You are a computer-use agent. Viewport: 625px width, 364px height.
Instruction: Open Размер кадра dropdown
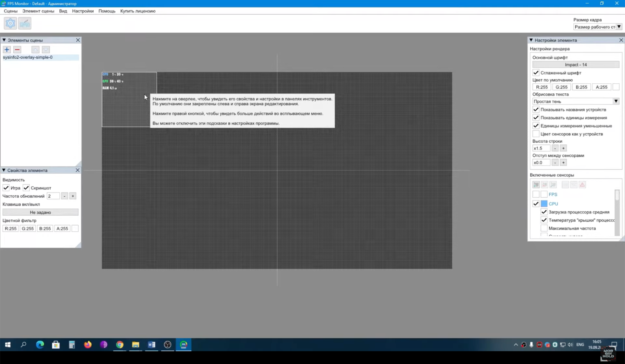click(598, 27)
